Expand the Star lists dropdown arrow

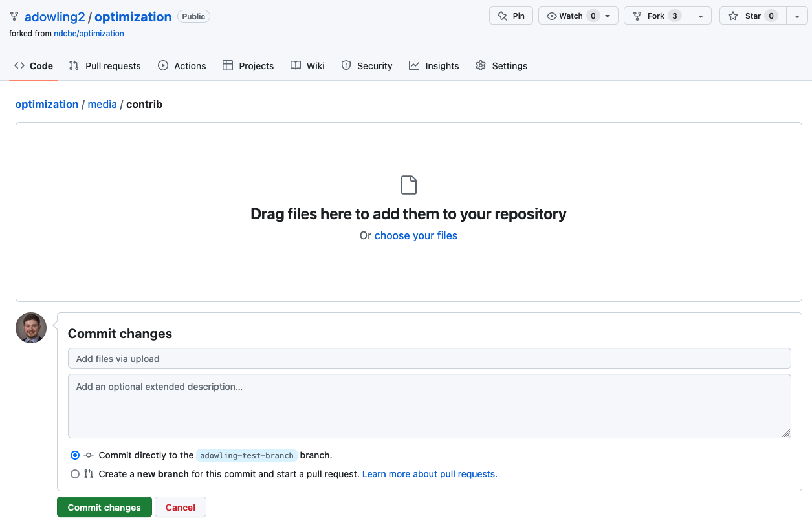(796, 16)
